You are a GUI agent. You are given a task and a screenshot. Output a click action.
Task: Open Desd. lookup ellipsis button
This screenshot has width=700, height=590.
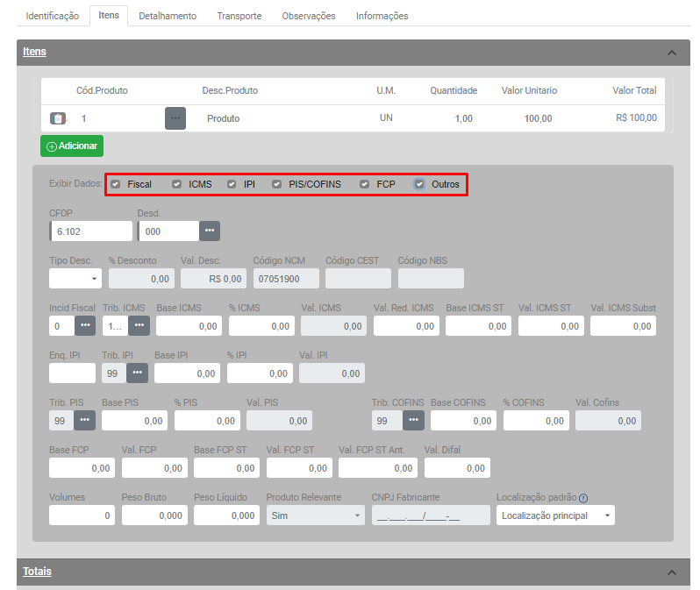pos(210,231)
